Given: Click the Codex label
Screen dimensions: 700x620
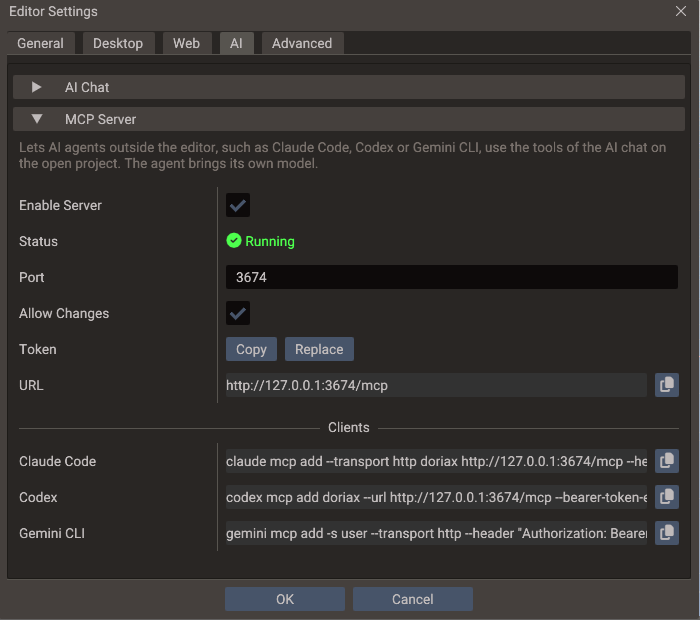Looking at the screenshot, I should click(x=38, y=497).
